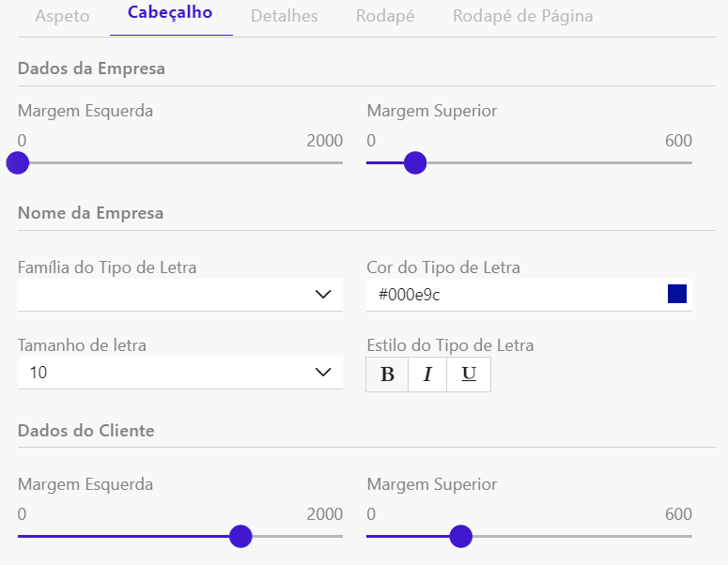Open Família do Tipo de Letra dropdown
Image resolution: width=728 pixels, height=565 pixels.
[179, 295]
